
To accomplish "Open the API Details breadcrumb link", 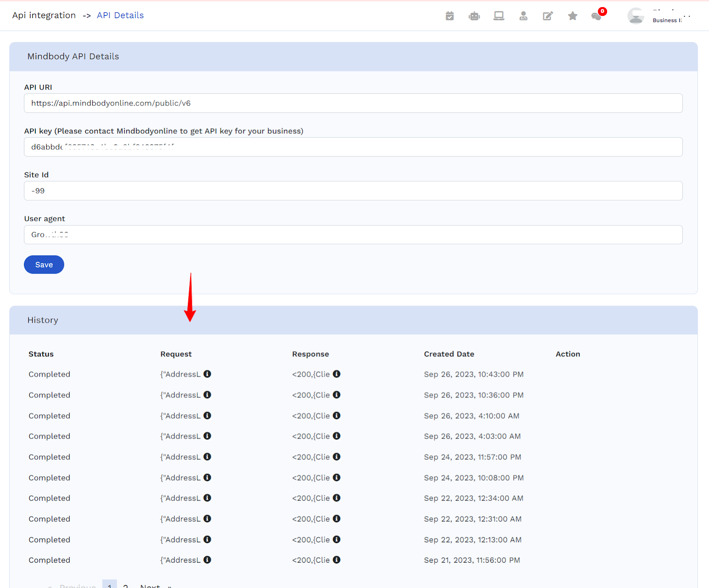I will (x=121, y=15).
